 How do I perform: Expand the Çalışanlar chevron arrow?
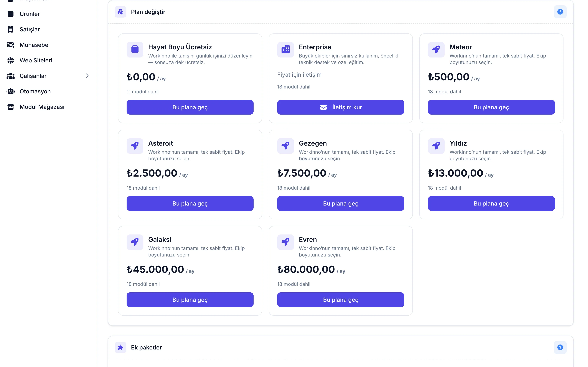click(87, 76)
